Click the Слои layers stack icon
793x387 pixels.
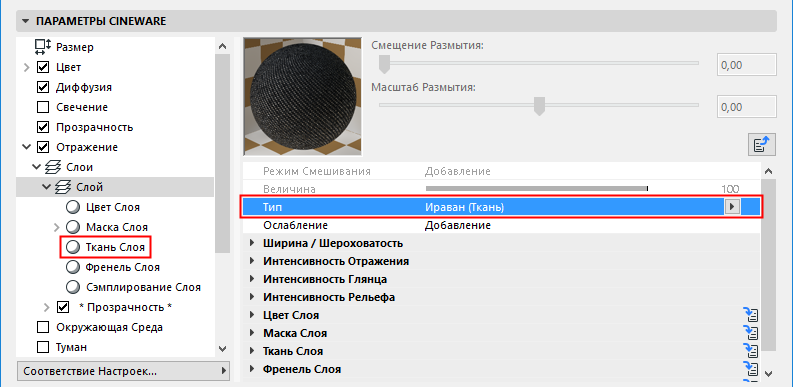coord(53,167)
